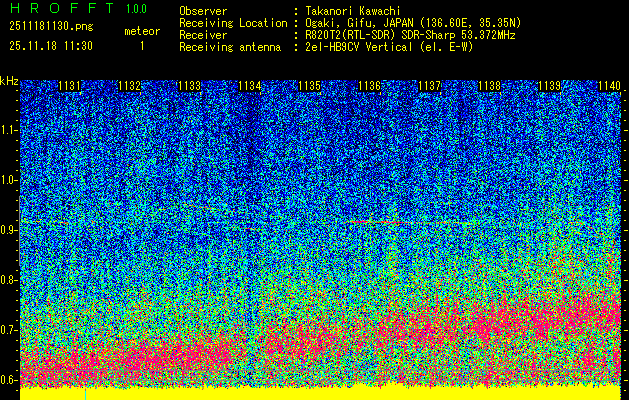Click the meteor count value 1
Viewport: 629px width, 400px height.
click(142, 46)
